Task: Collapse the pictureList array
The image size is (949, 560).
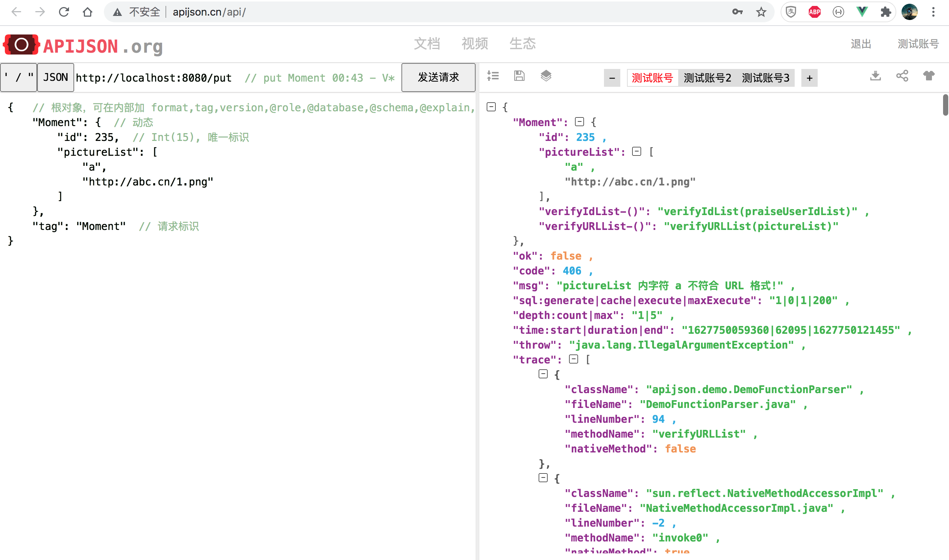Action: (637, 151)
